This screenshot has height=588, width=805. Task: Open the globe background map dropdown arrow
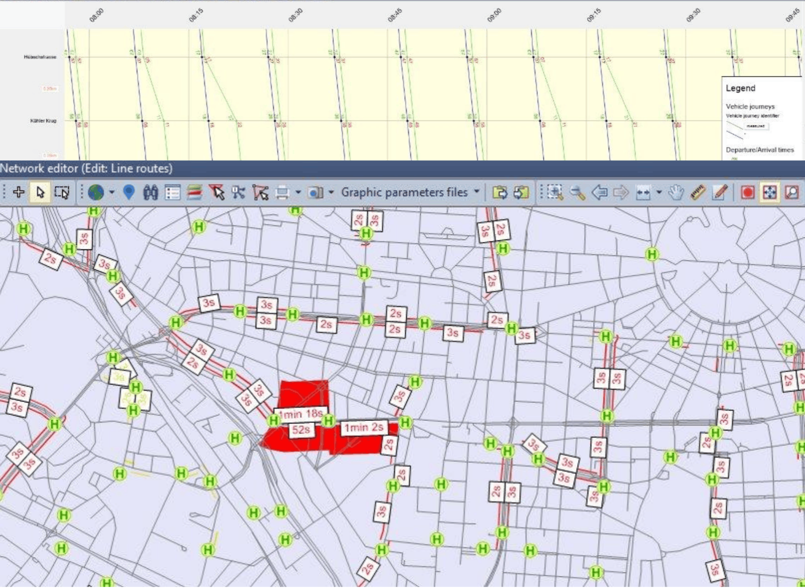pos(112,193)
